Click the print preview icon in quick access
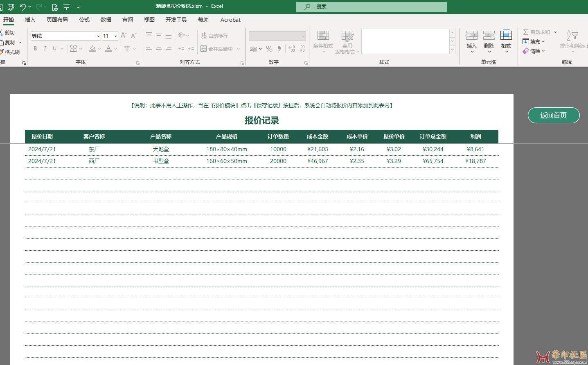 (55, 7)
